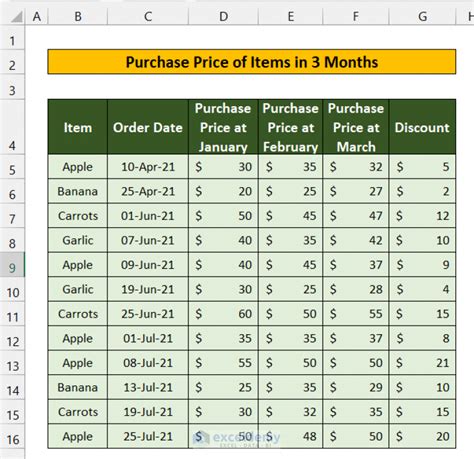Click the title 'Purchase Price of Items in 3 Months'

click(252, 62)
